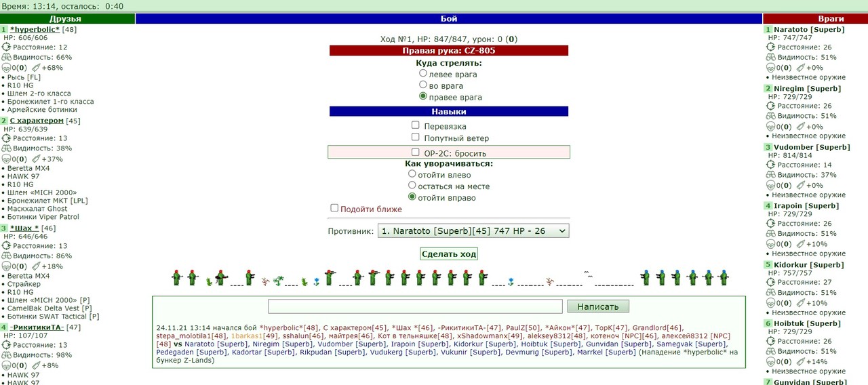Select shooting 'во врага'

coord(423,85)
